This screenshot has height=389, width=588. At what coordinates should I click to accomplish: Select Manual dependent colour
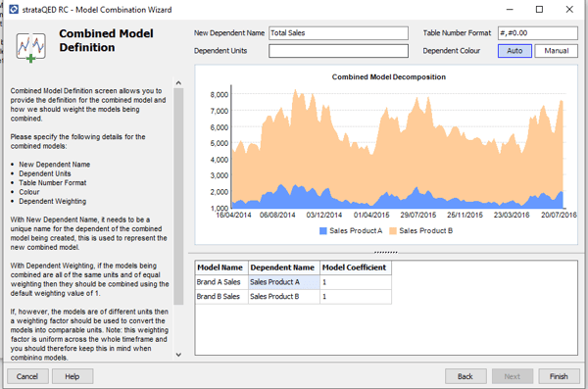556,51
